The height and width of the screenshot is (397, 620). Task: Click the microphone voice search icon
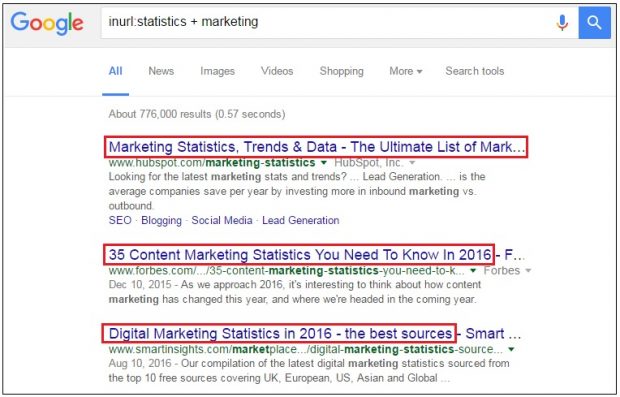[x=562, y=23]
